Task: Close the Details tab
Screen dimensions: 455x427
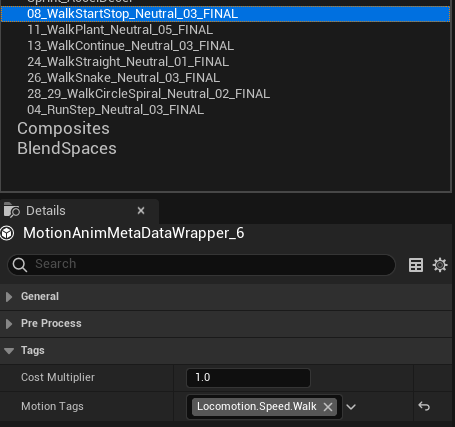Action: [x=141, y=211]
